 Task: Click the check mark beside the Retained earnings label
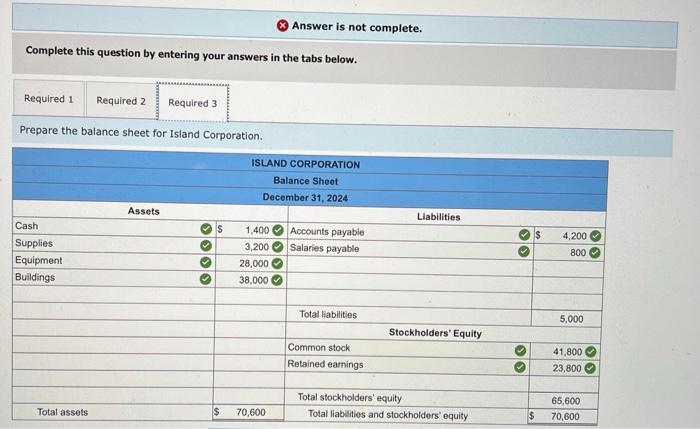click(x=520, y=367)
